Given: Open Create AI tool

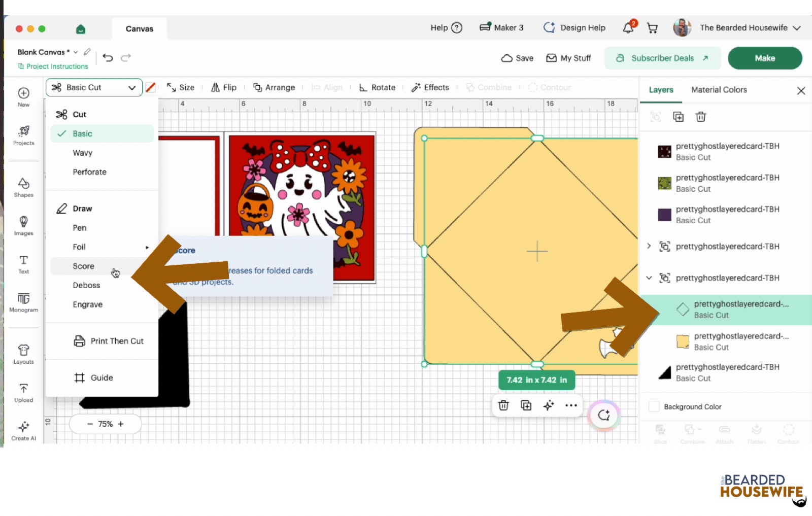Looking at the screenshot, I should [x=23, y=431].
